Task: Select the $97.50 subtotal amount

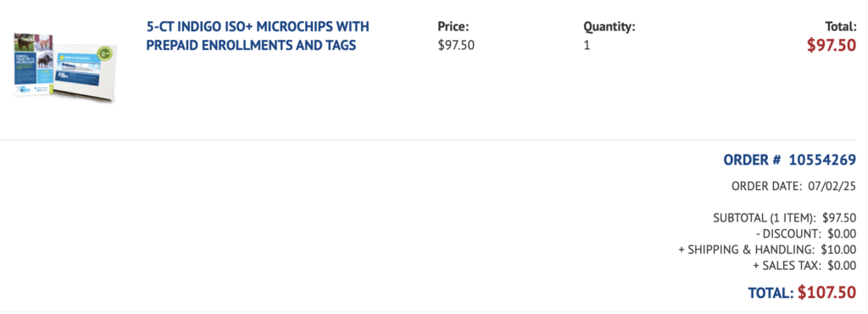Action: point(840,217)
